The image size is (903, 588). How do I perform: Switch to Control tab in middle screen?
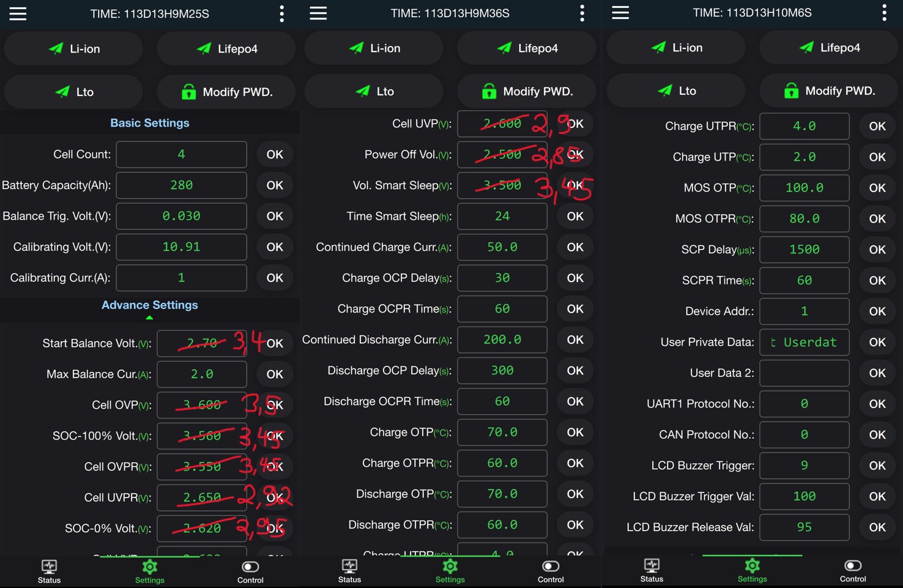coord(551,571)
